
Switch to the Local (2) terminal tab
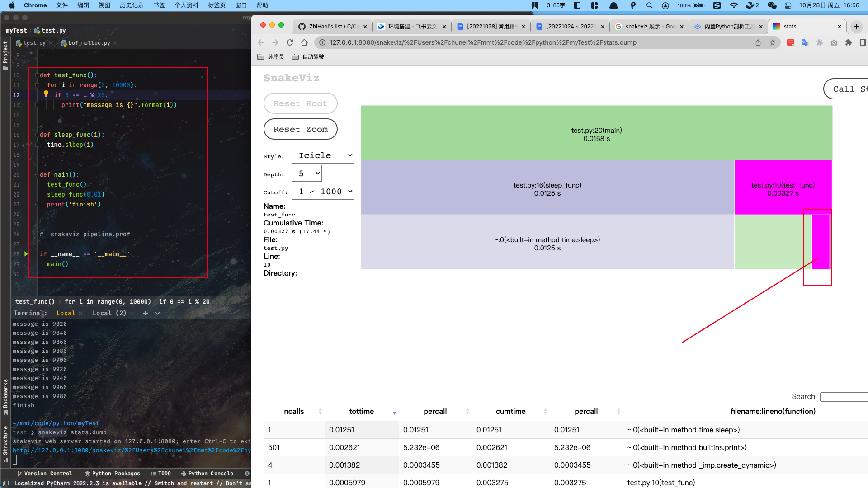pos(108,313)
